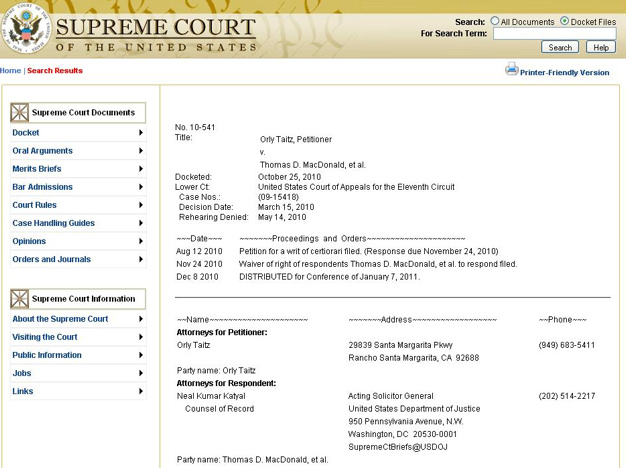Open the Bar Admissions menu item
The image size is (626, 468).
(x=43, y=187)
